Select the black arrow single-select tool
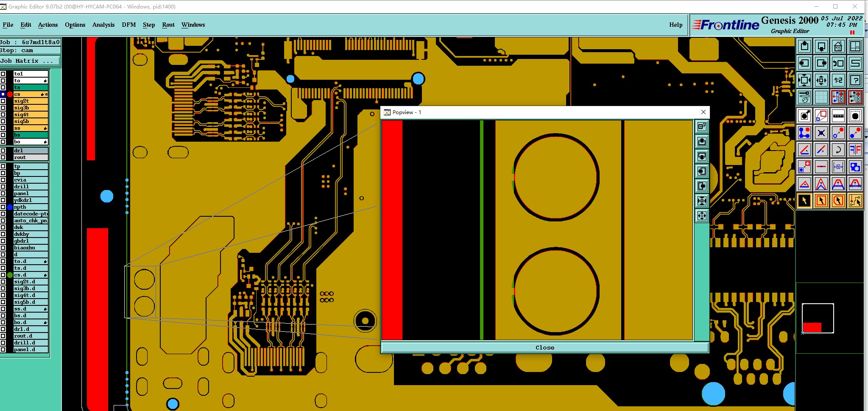Image resolution: width=868 pixels, height=411 pixels. click(804, 201)
